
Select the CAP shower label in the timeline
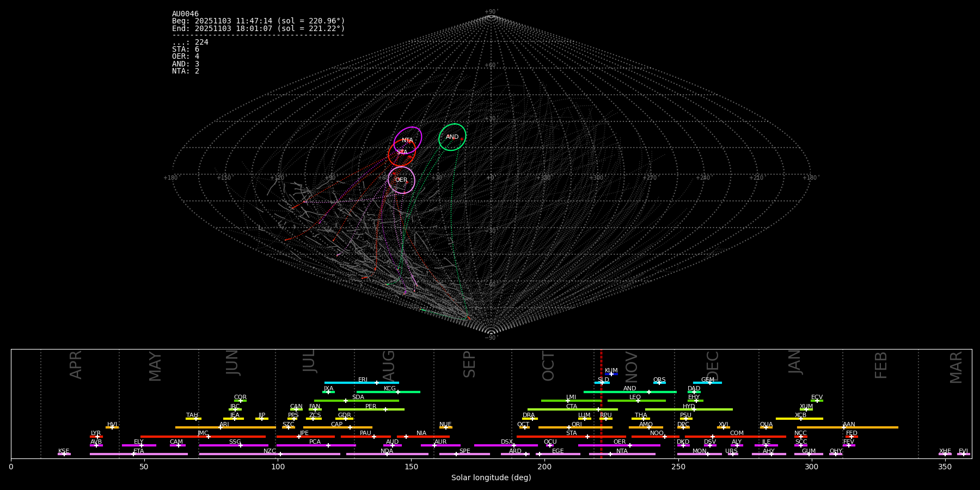337,425
